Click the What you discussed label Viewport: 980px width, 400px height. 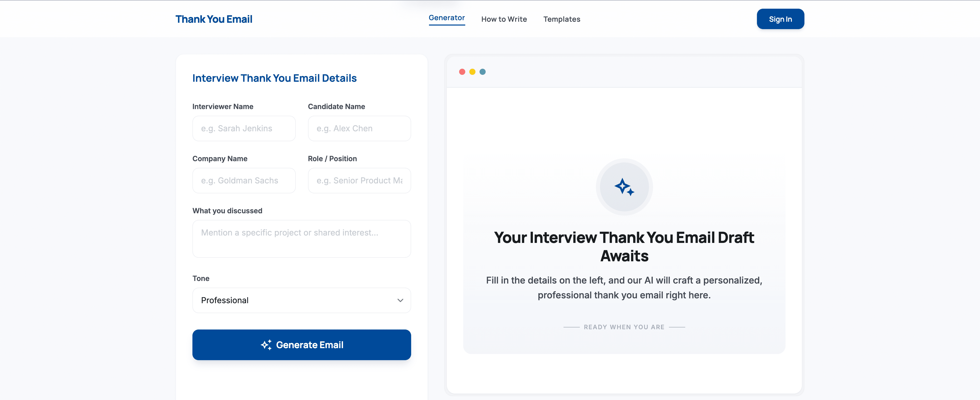click(227, 211)
